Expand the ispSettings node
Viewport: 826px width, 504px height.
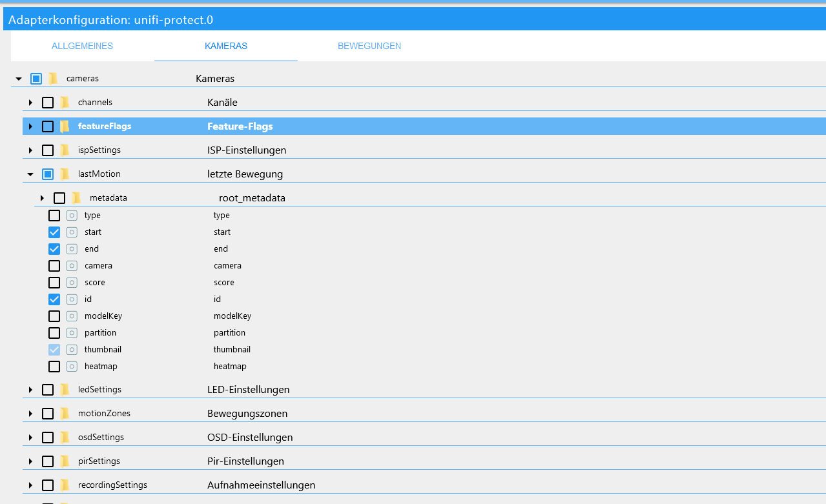coord(30,150)
